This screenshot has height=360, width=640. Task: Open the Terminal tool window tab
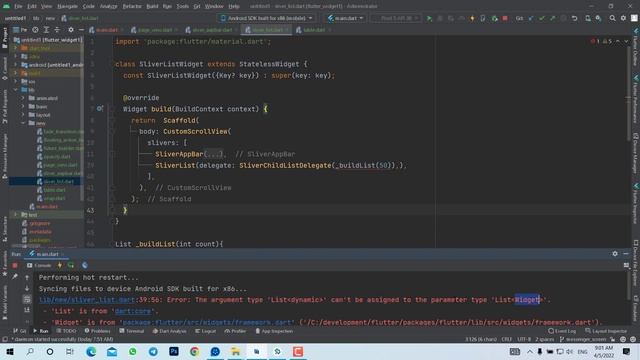pyautogui.click(x=131, y=331)
